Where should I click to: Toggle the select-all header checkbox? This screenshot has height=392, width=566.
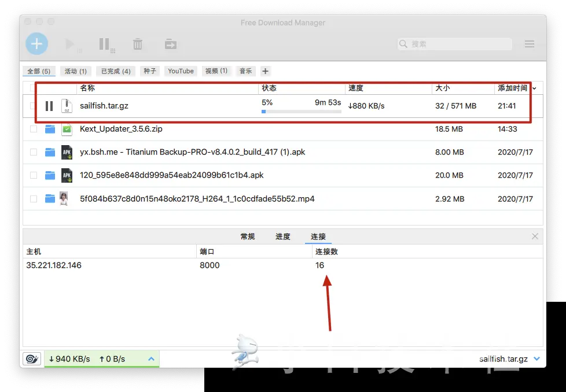pyautogui.click(x=32, y=88)
